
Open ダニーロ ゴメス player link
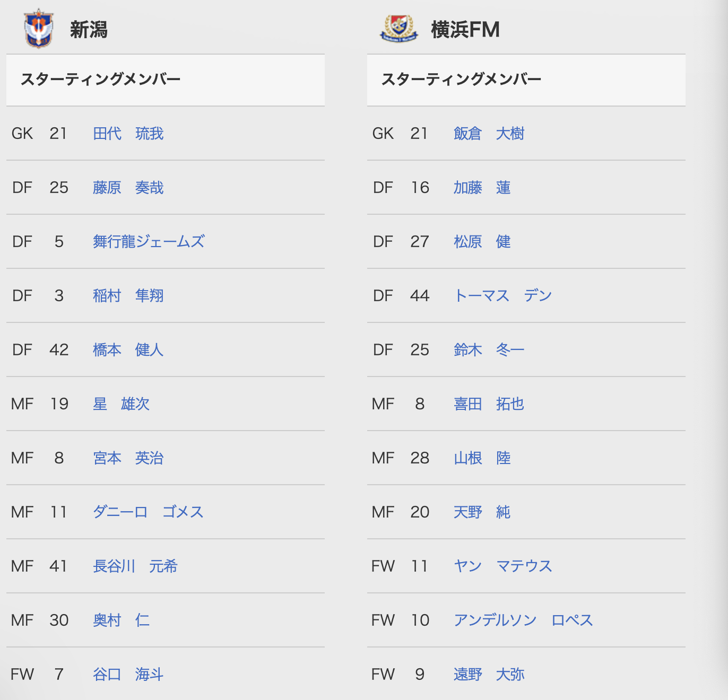point(148,512)
